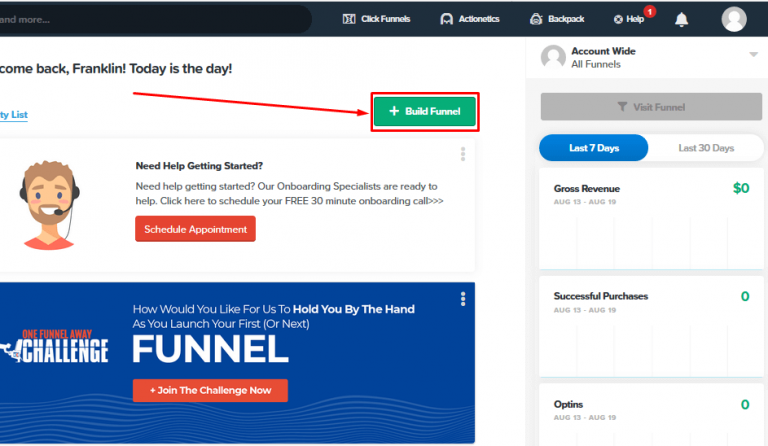The width and height of the screenshot is (768, 446).
Task: Schedule an onboarding appointment
Action: pos(195,229)
